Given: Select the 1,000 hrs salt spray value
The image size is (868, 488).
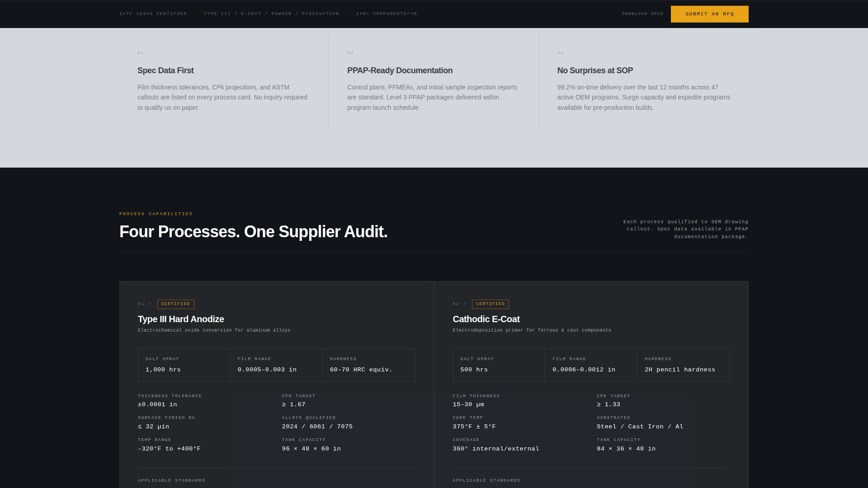Looking at the screenshot, I should 164,370.
